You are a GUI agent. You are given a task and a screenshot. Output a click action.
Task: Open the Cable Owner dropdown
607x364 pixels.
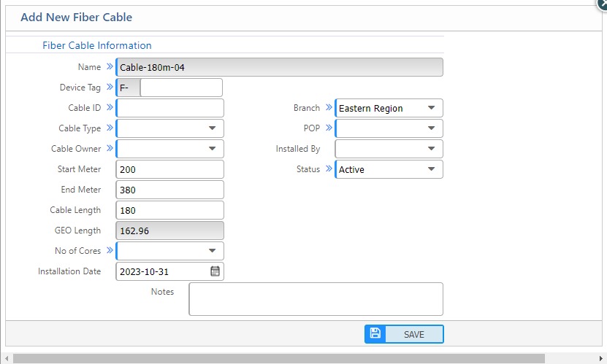[x=212, y=149]
